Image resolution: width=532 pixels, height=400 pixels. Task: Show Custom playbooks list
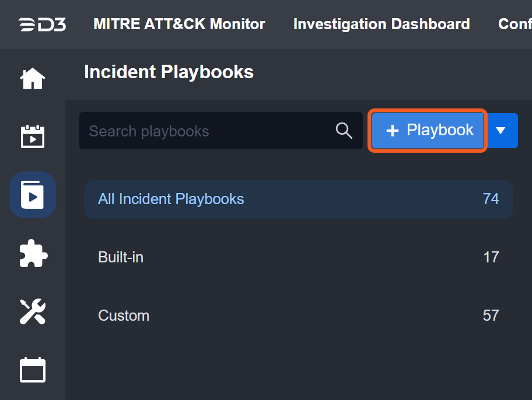(x=124, y=315)
